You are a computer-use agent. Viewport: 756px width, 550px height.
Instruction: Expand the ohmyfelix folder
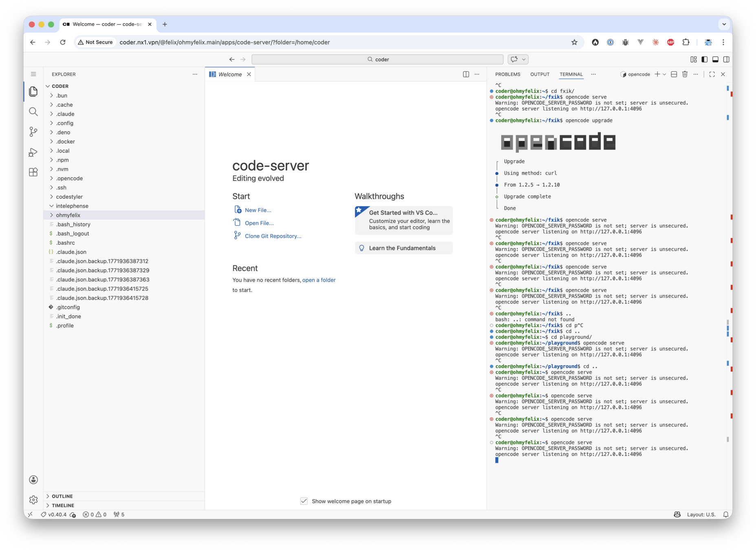pyautogui.click(x=124, y=215)
